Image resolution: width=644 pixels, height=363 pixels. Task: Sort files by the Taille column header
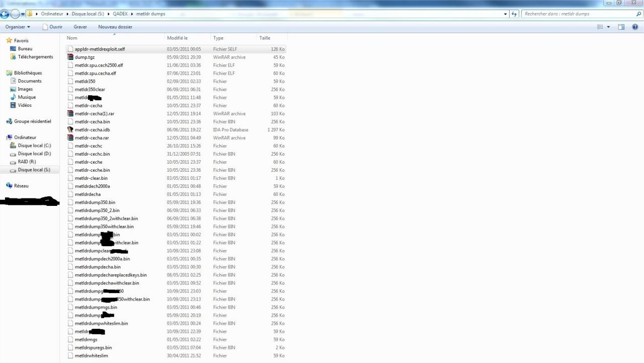point(265,38)
